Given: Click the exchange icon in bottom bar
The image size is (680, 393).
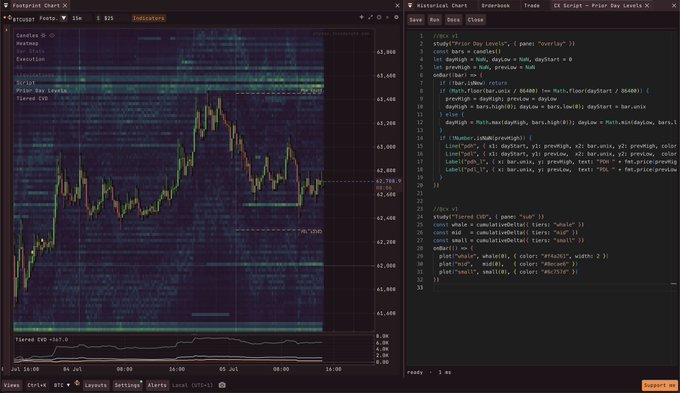Looking at the screenshot, I should (77, 383).
